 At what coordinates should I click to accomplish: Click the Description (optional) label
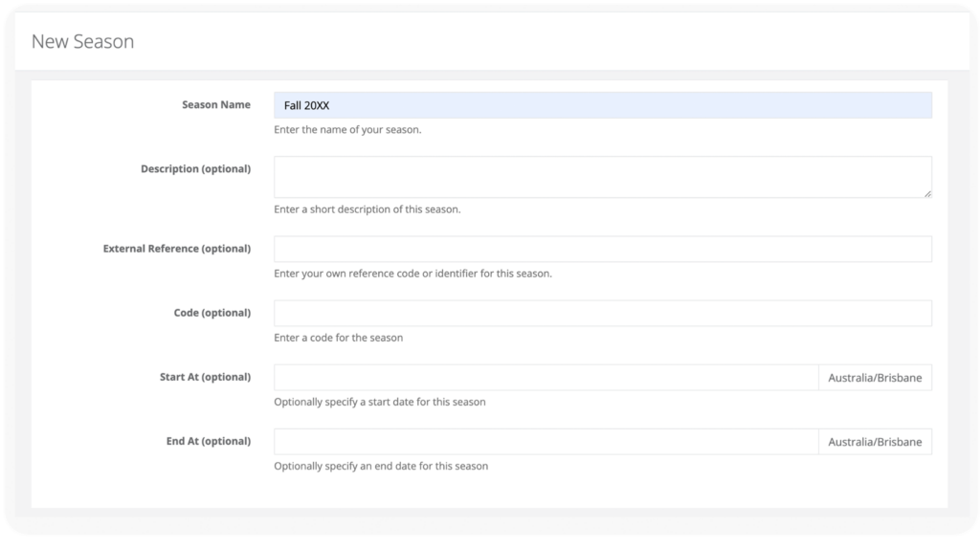coord(195,168)
